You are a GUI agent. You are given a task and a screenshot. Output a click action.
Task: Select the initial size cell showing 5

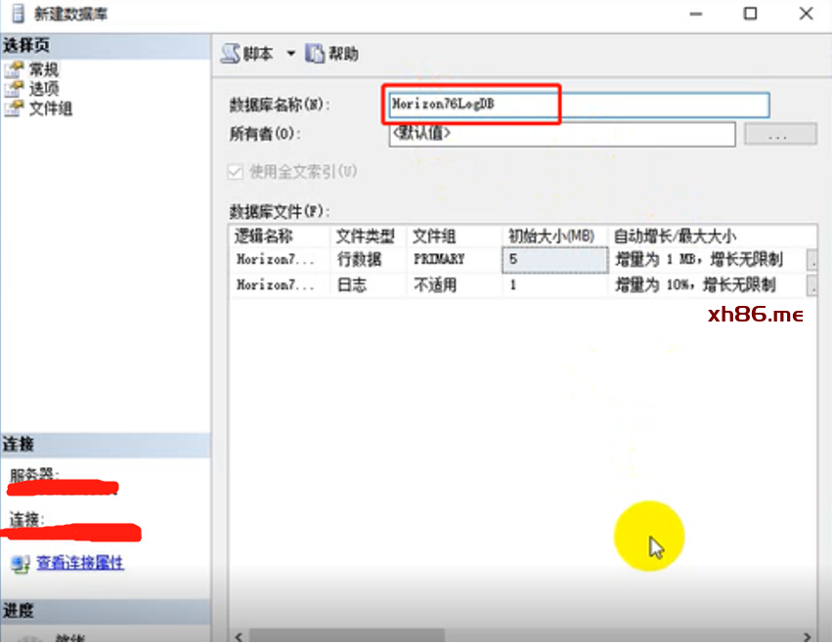[553, 260]
